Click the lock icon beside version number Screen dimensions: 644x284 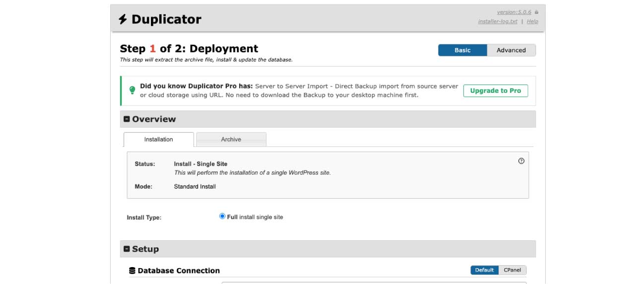pyautogui.click(x=537, y=12)
